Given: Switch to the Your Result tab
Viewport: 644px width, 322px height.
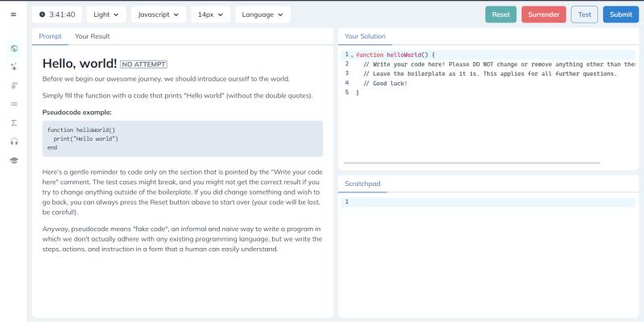Looking at the screenshot, I should click(x=93, y=36).
